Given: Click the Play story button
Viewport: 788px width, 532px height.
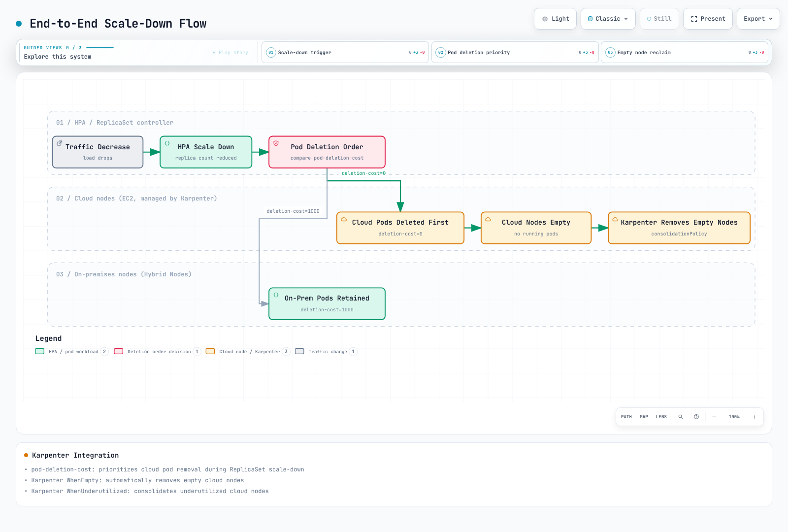Looking at the screenshot, I should [x=230, y=52].
